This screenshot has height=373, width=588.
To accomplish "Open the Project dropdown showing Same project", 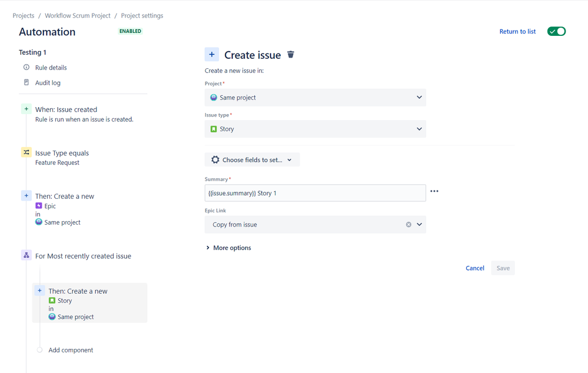I will [315, 98].
